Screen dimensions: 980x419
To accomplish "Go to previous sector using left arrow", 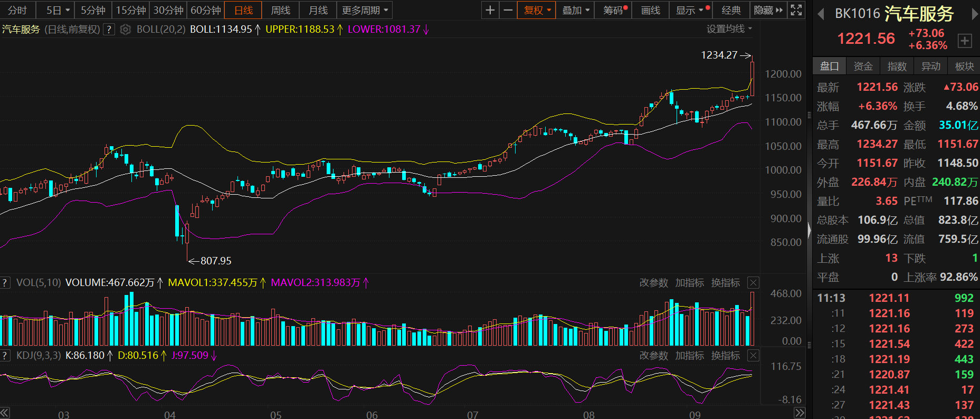I will pos(821,14).
